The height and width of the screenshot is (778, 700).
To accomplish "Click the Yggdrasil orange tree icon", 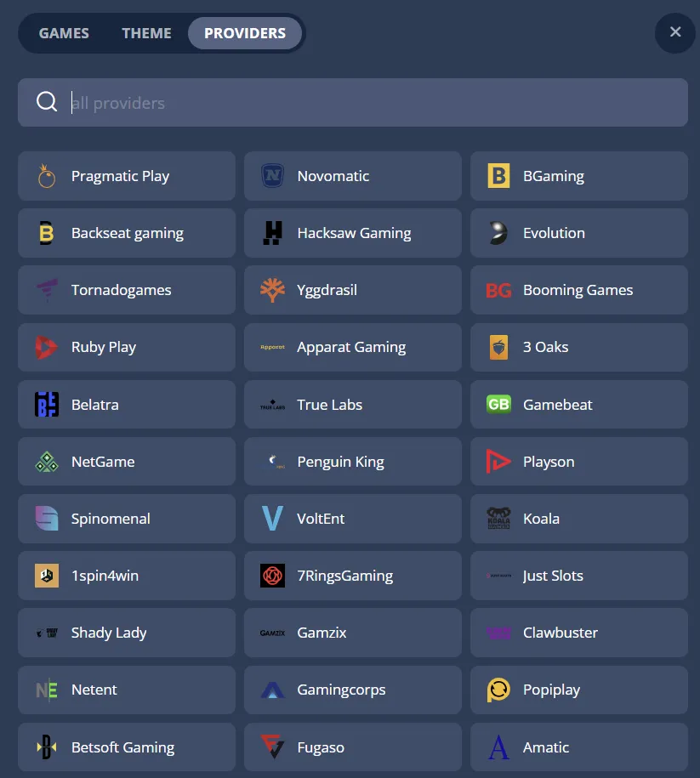I will coord(272,290).
